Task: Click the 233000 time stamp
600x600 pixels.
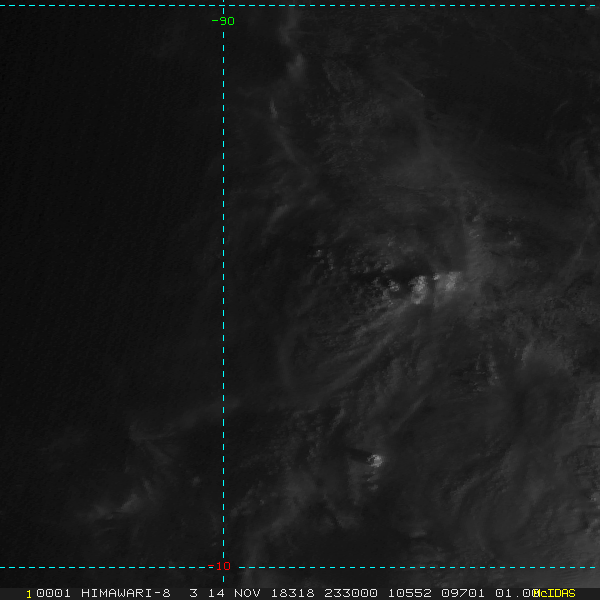Action: pyautogui.click(x=351, y=593)
